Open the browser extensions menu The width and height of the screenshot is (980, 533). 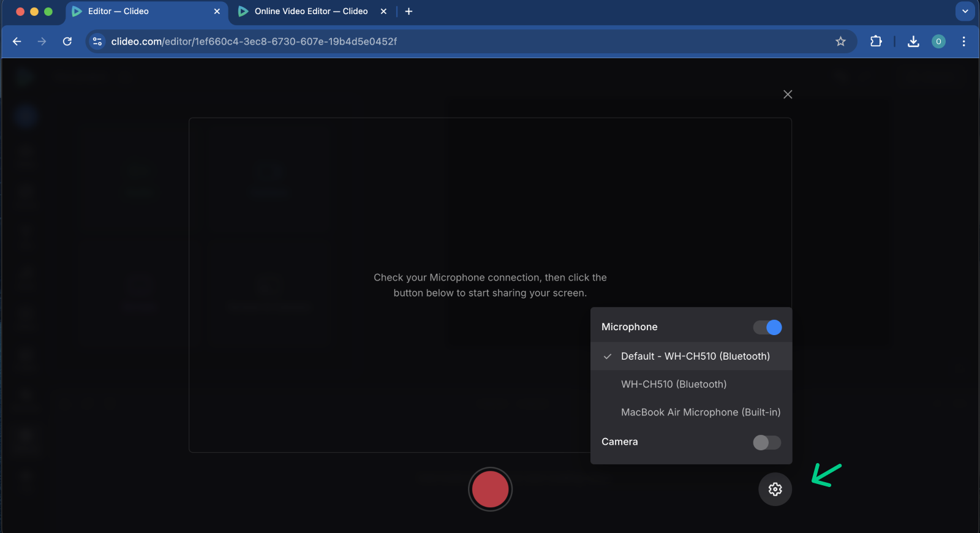pyautogui.click(x=876, y=42)
